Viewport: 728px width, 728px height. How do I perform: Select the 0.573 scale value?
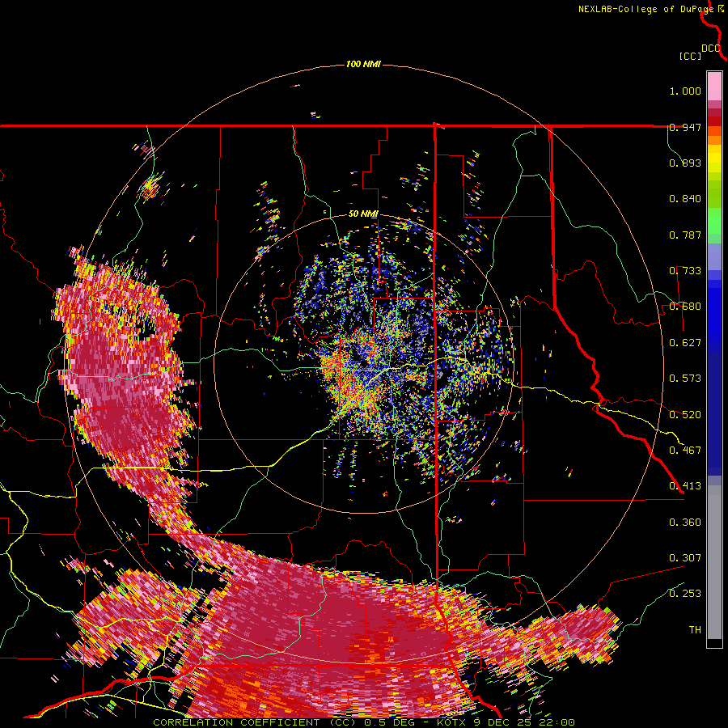coord(685,379)
